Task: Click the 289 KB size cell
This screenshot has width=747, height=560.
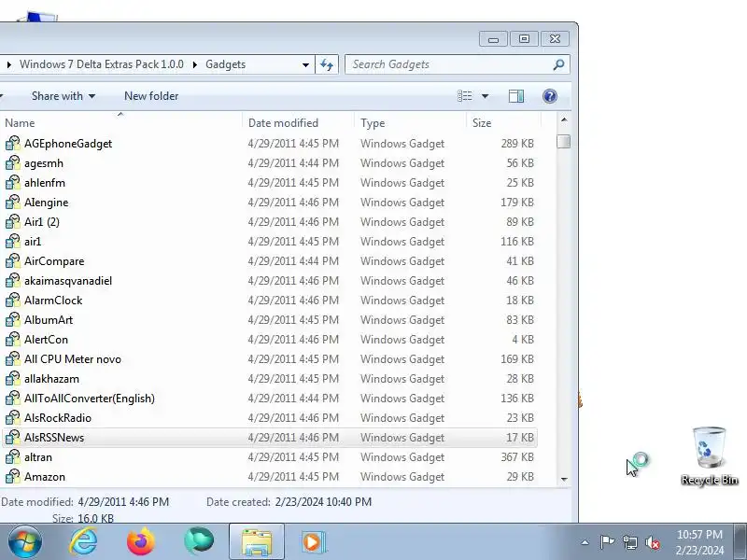Action: [x=517, y=144]
